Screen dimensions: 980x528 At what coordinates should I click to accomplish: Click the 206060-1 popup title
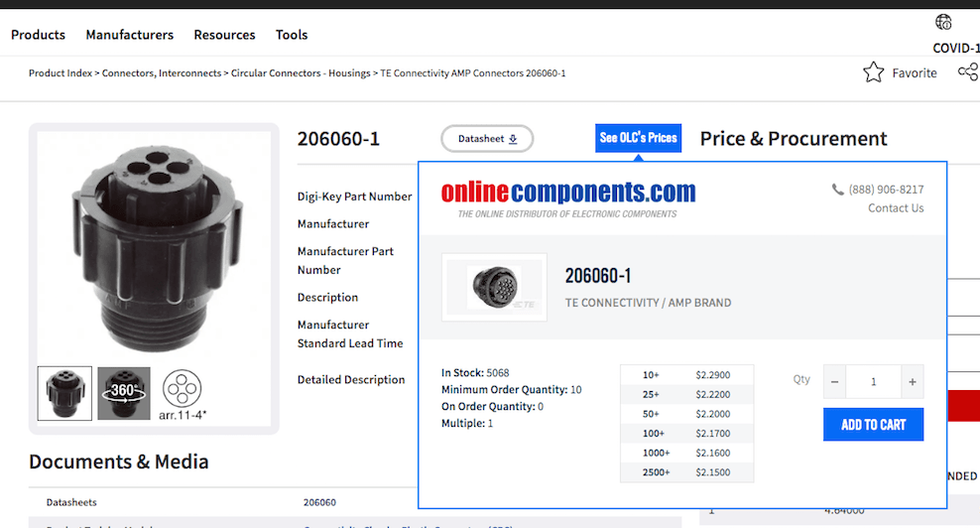click(598, 275)
